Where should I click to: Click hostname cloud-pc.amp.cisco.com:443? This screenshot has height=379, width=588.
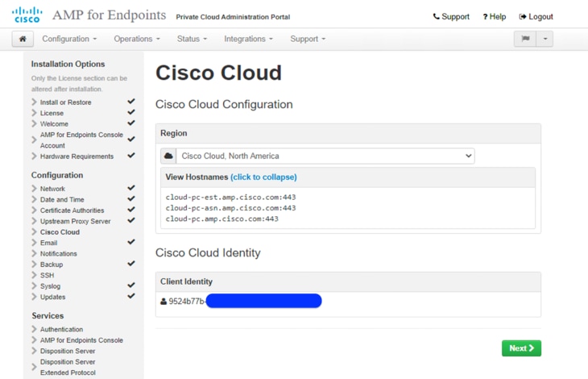[222, 219]
